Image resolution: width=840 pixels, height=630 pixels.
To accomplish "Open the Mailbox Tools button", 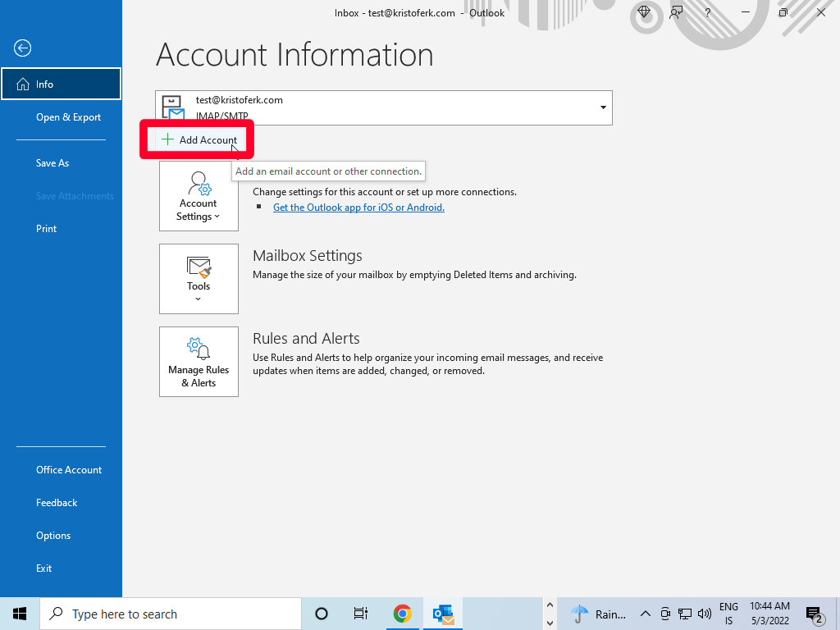I will click(199, 279).
